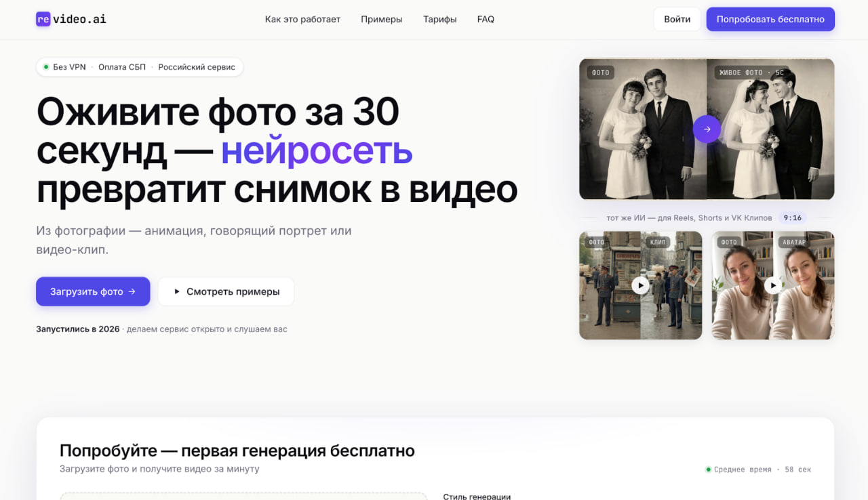Click the 'Стиль генерации' label
This screenshot has width=868, height=500.
tap(477, 496)
